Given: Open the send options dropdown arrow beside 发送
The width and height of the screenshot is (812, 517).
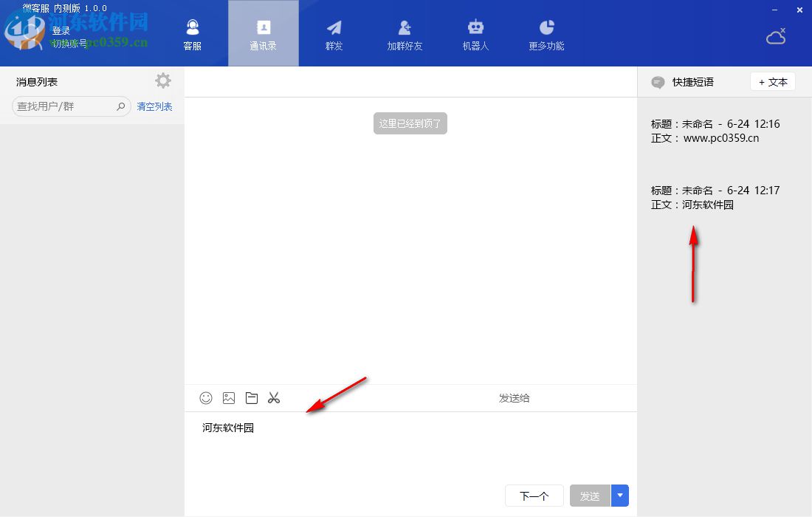Looking at the screenshot, I should pos(619,496).
